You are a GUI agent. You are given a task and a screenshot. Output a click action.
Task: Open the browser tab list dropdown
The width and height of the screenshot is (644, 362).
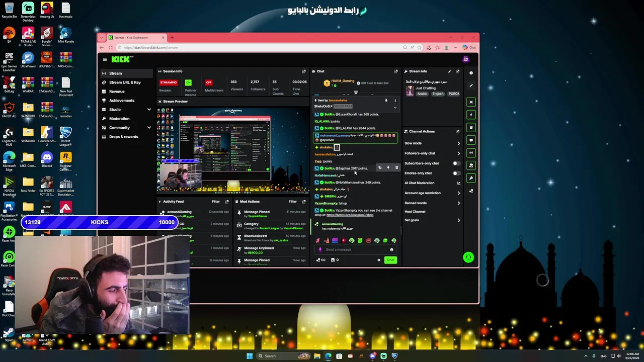[x=102, y=38]
